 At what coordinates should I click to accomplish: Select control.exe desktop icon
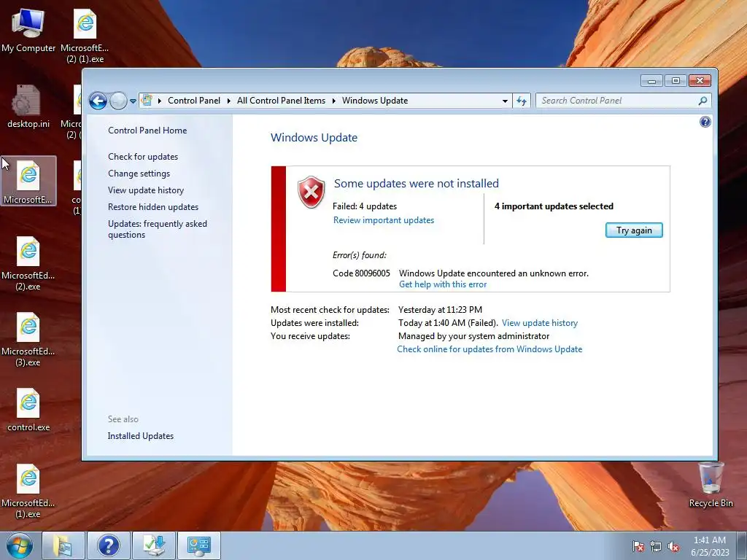[x=28, y=410]
